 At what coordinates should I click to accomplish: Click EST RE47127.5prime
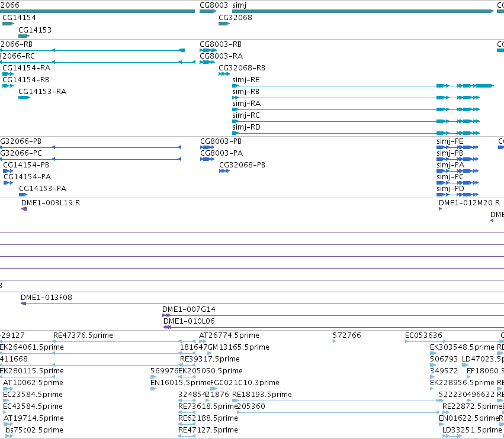click(x=208, y=430)
